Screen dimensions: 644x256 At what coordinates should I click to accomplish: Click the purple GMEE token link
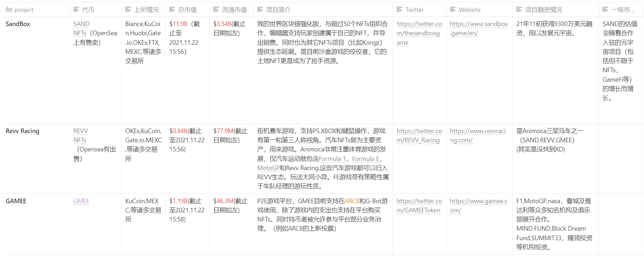click(81, 201)
